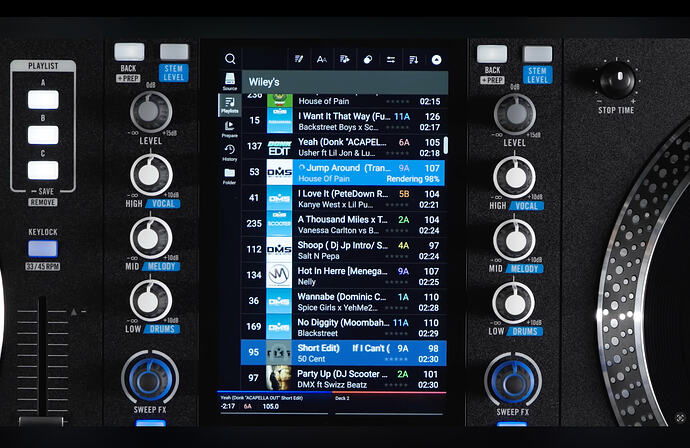Image resolution: width=690 pixels, height=448 pixels.
Task: Tap the sort list down-arrow icon
Action: (414, 59)
